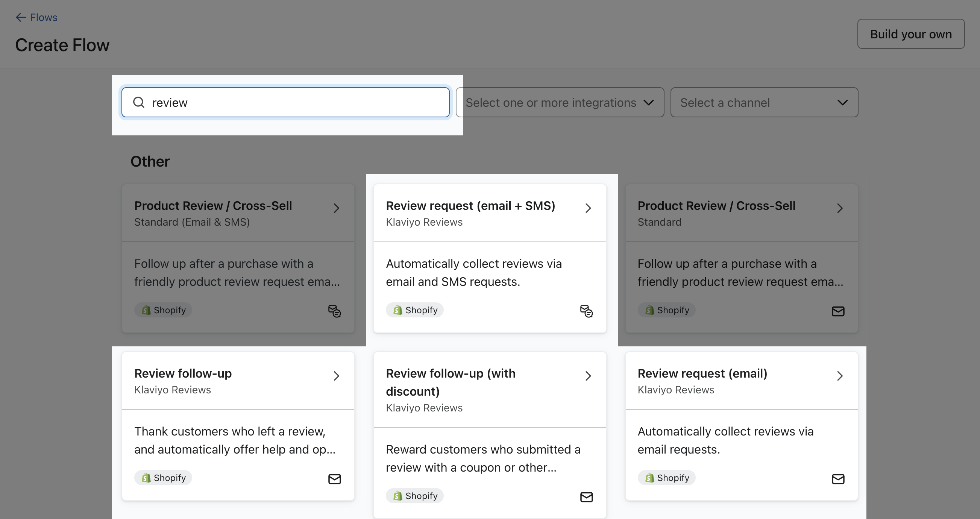Click the search icon in the search bar

click(x=138, y=102)
